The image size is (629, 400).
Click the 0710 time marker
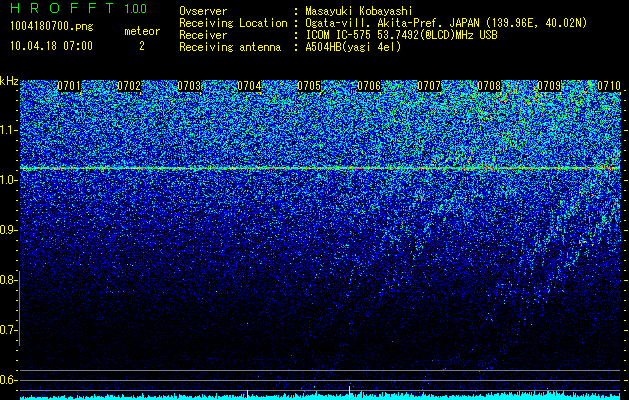click(x=609, y=86)
